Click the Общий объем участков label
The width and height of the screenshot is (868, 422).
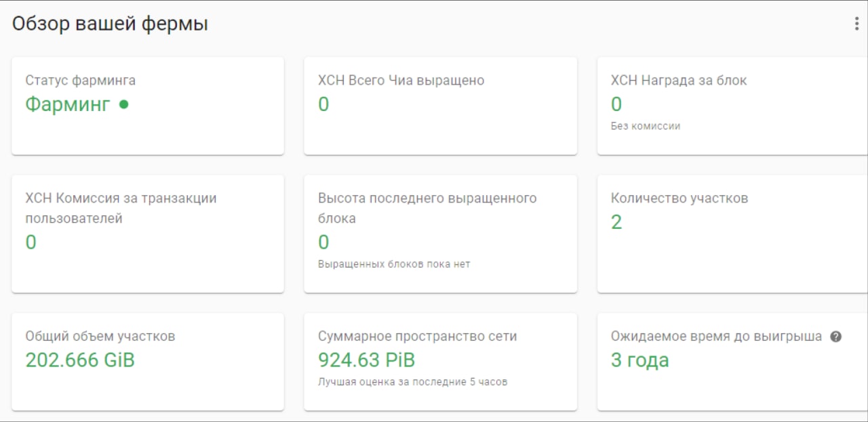(x=100, y=336)
